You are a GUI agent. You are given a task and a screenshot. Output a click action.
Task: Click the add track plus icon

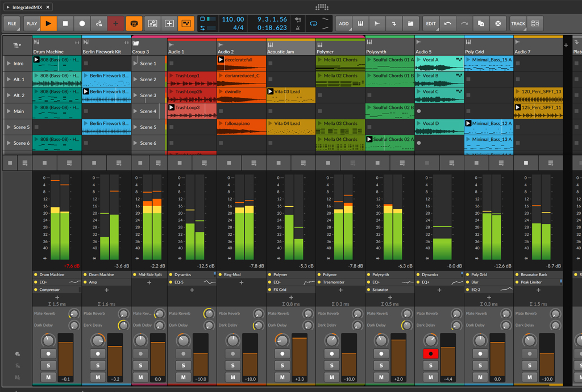[x=566, y=45]
